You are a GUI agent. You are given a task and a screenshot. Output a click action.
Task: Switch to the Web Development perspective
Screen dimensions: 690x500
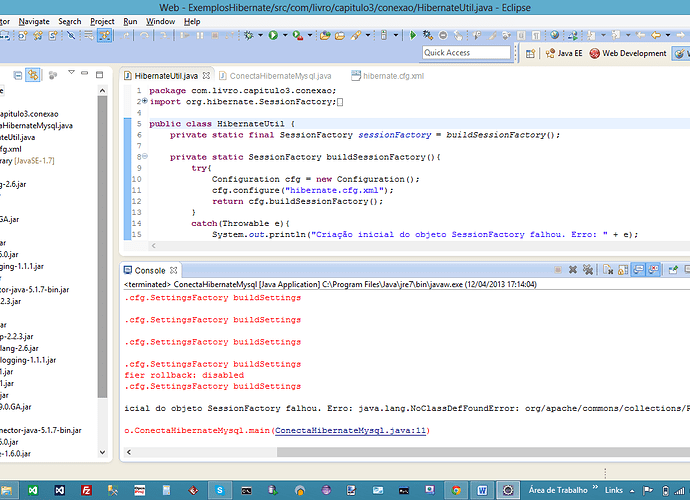pos(634,53)
